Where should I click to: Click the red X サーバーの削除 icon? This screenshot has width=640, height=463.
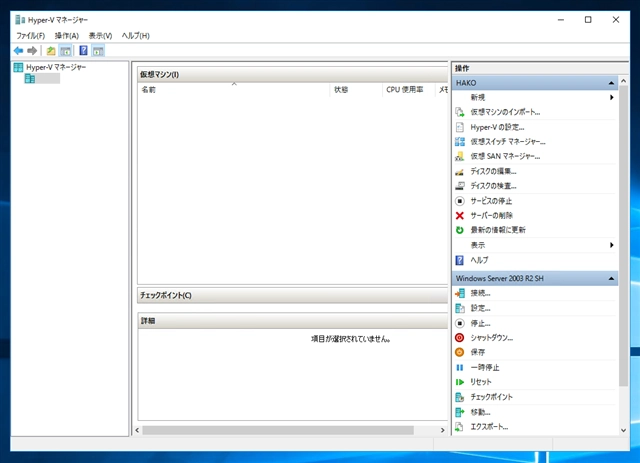[x=460, y=216]
